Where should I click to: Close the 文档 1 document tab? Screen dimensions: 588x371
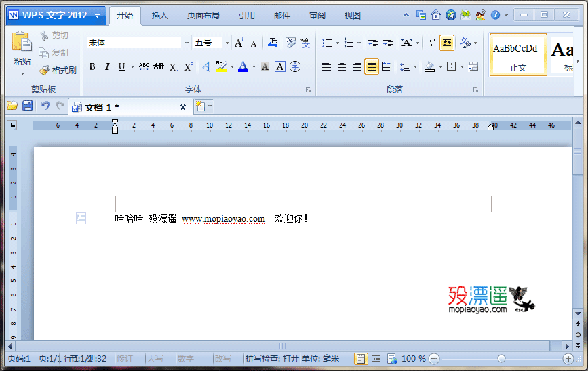[183, 107]
